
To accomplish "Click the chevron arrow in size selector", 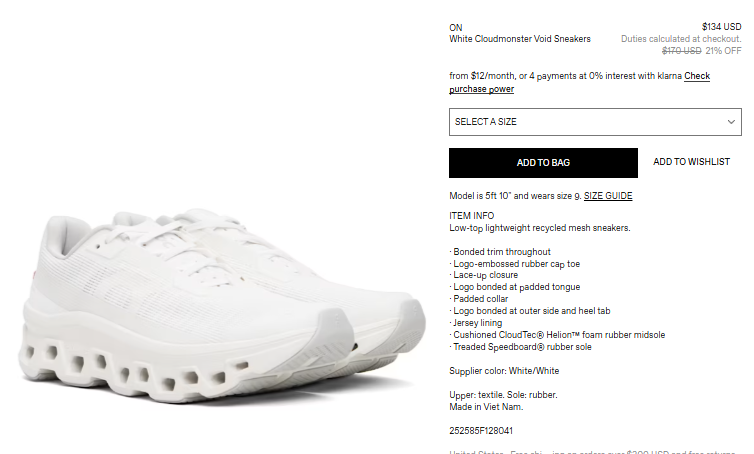I will (731, 122).
